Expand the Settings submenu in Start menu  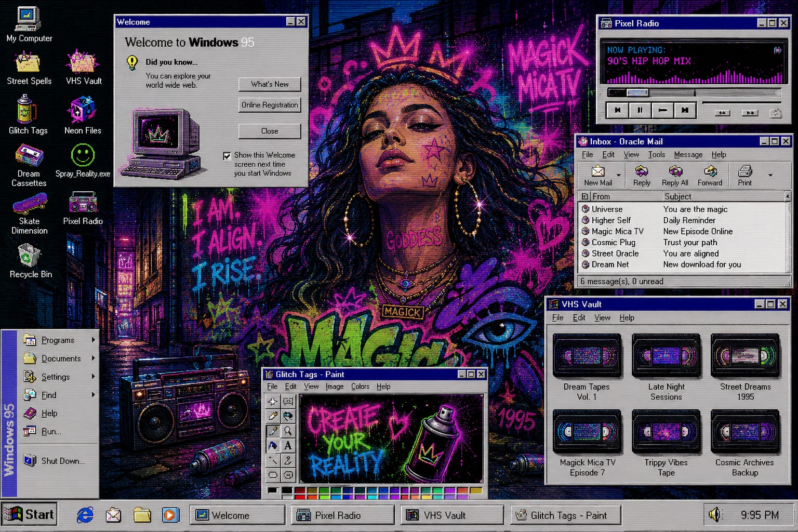[94, 376]
